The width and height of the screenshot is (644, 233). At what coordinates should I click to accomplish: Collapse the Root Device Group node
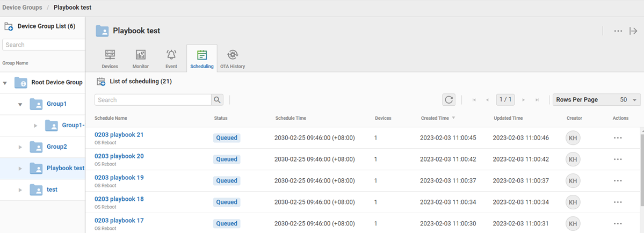pos(5,83)
